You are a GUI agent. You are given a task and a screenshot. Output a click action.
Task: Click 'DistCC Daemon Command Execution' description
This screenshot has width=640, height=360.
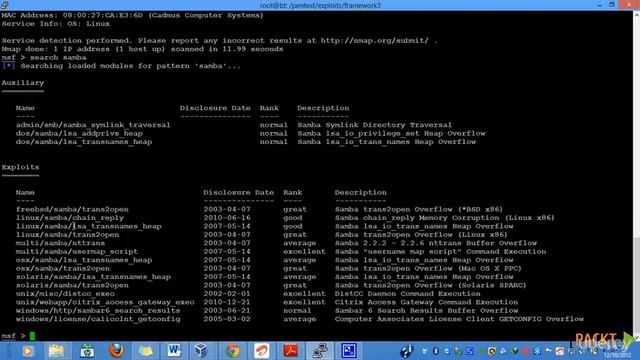coord(407,293)
